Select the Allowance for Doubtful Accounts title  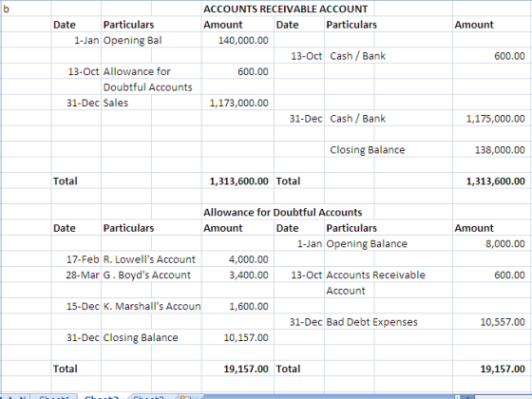point(283,213)
